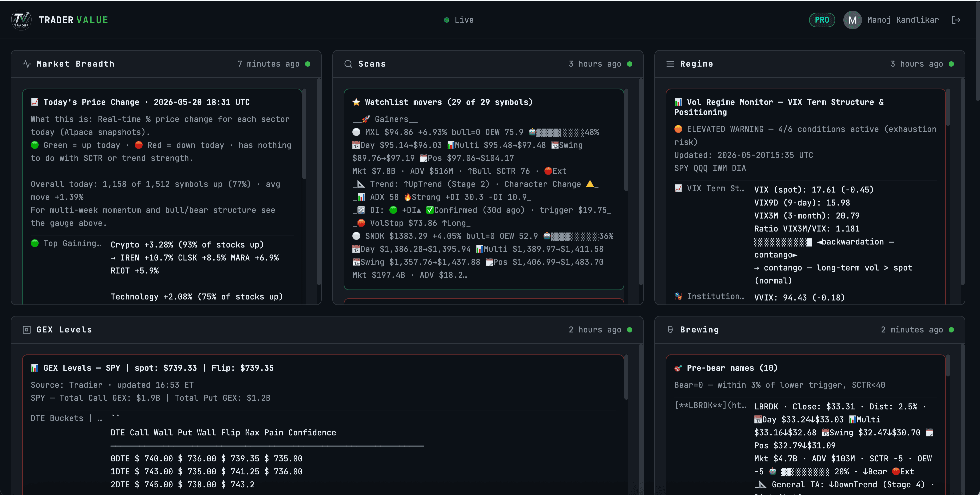Image resolution: width=980 pixels, height=495 pixels.
Task: Click the Brewing panel green status dot
Action: 951,330
